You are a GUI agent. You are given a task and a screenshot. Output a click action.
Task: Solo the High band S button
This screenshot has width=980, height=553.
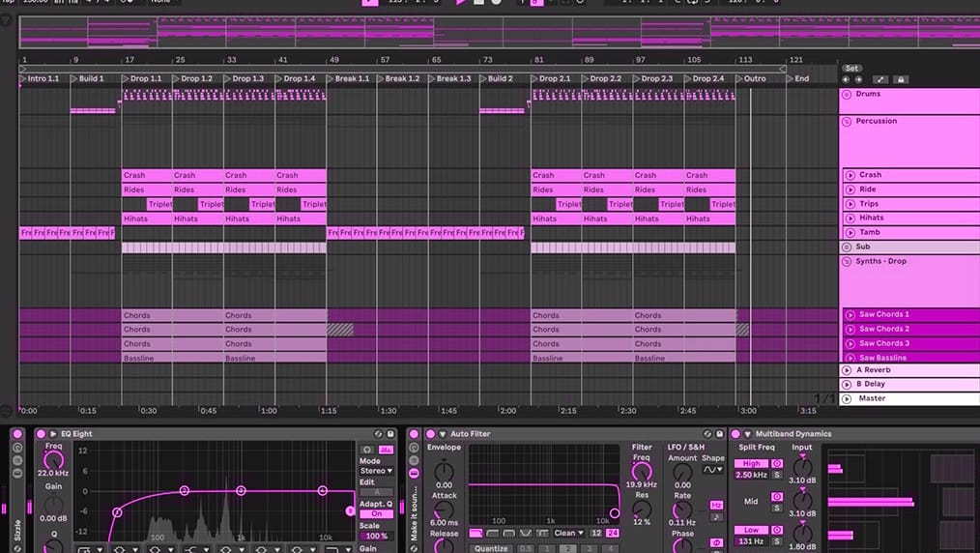coord(777,475)
